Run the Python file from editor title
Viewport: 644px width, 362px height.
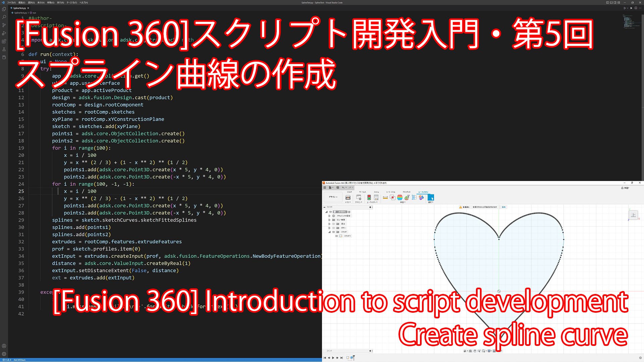point(625,8)
